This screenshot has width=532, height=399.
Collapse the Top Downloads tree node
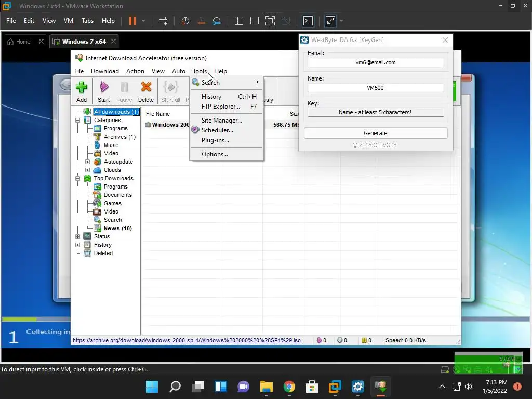(78, 179)
